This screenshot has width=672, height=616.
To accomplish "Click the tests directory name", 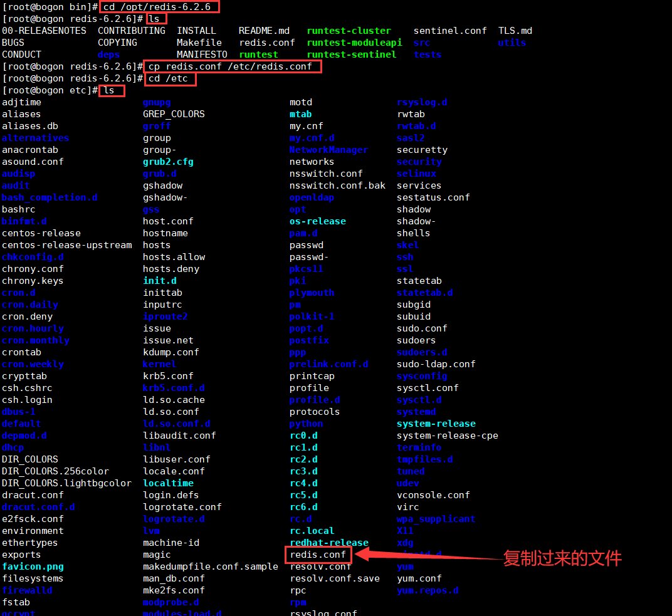I will click(428, 55).
